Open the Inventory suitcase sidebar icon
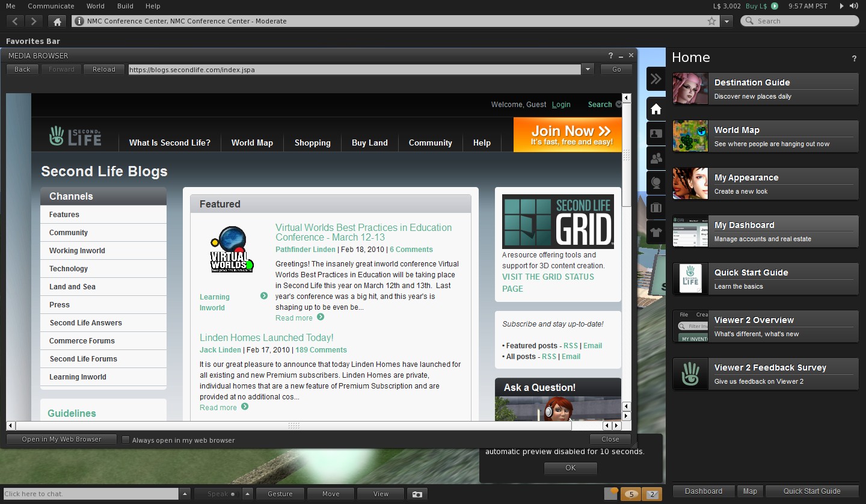Screen dimensions: 866x504 click(656, 208)
